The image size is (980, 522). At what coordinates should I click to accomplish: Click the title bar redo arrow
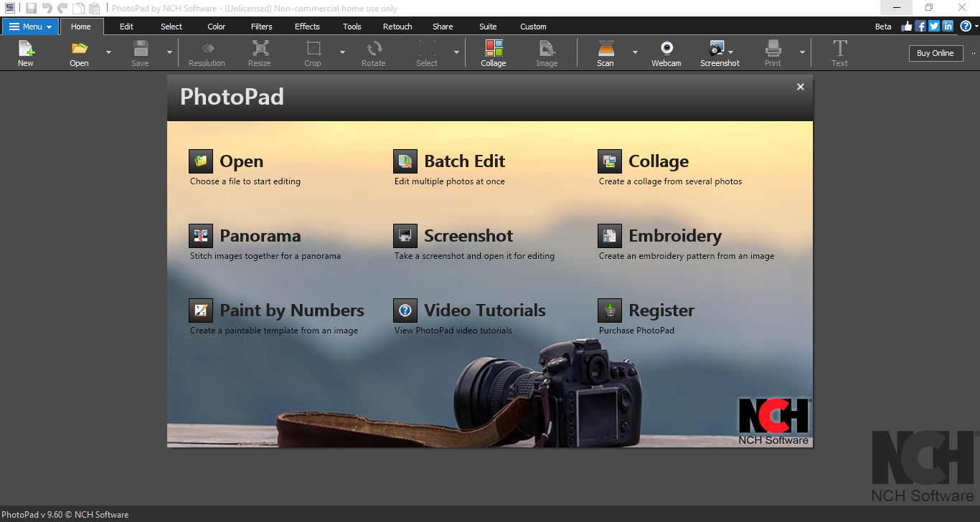pos(62,8)
